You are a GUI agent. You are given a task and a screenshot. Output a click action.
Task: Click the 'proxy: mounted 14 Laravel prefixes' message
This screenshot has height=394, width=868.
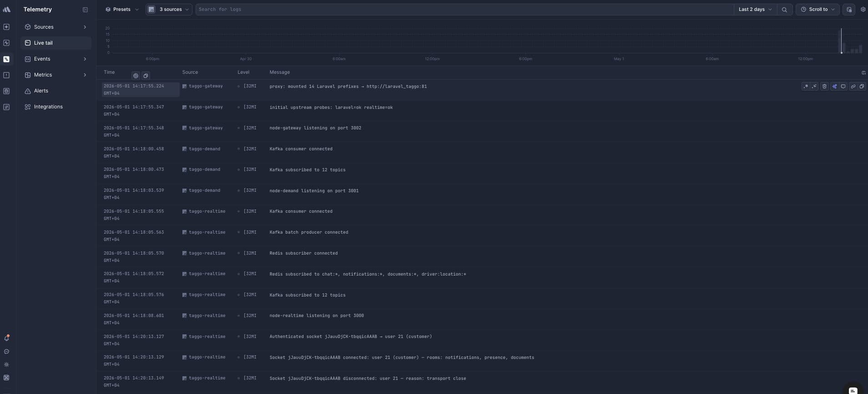(348, 87)
